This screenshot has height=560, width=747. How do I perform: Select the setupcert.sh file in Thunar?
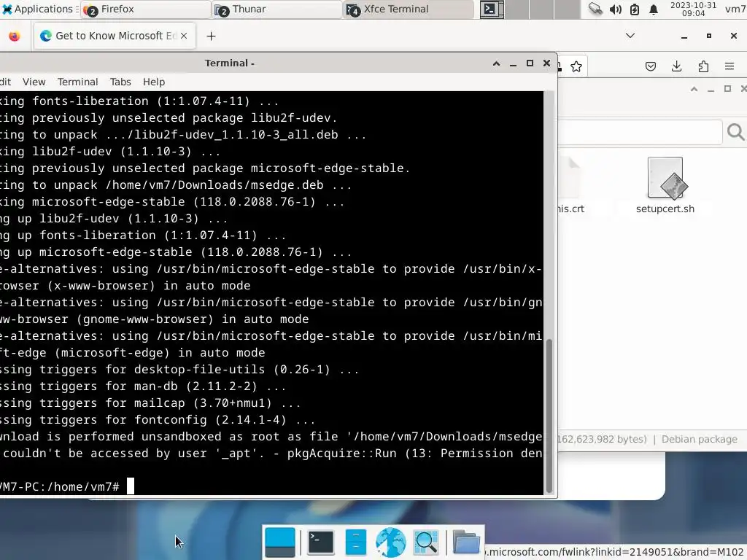coord(665,186)
